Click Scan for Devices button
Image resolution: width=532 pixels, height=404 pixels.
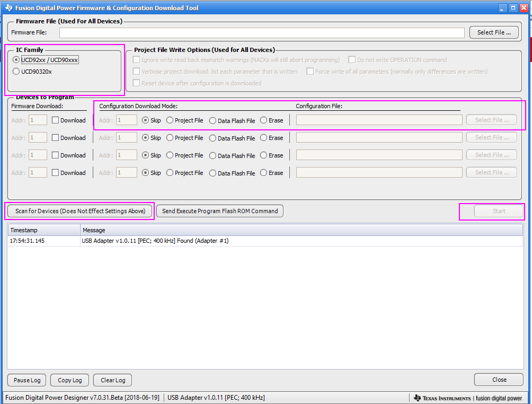click(80, 211)
